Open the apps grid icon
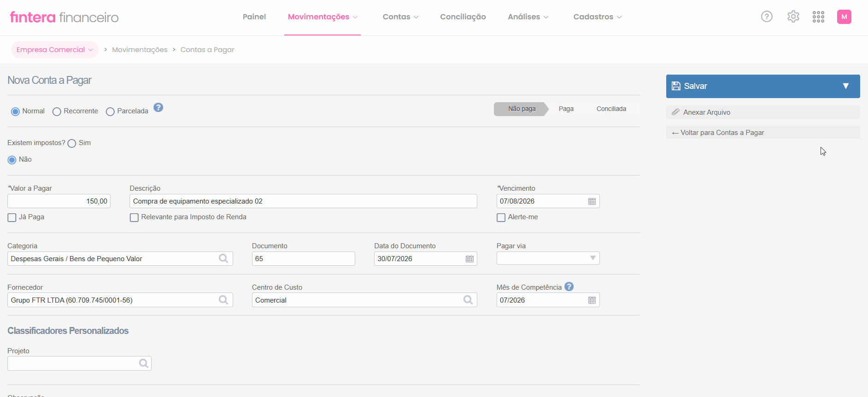 click(818, 17)
